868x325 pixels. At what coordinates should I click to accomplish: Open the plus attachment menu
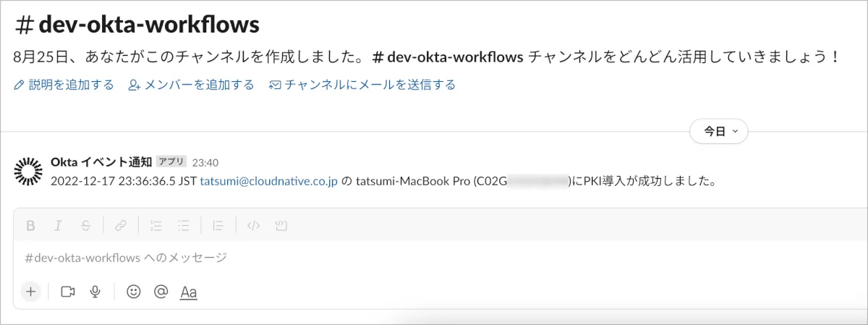pyautogui.click(x=30, y=292)
